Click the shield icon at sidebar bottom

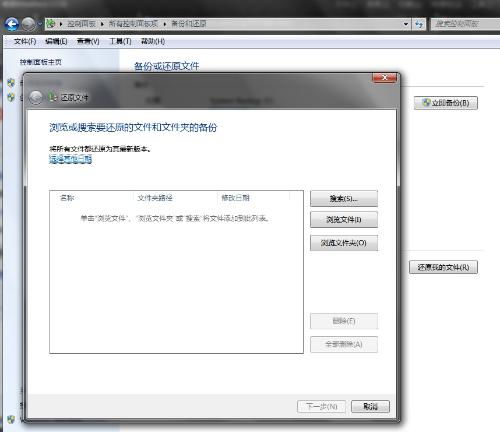click(11, 419)
